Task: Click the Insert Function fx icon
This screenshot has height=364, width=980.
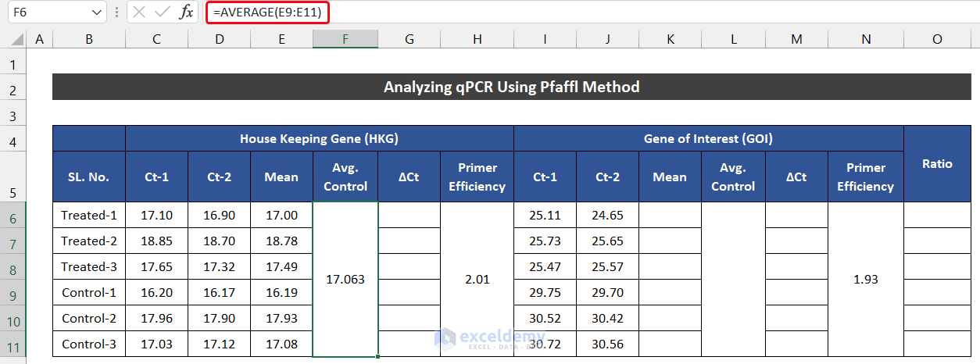Action: 186,12
